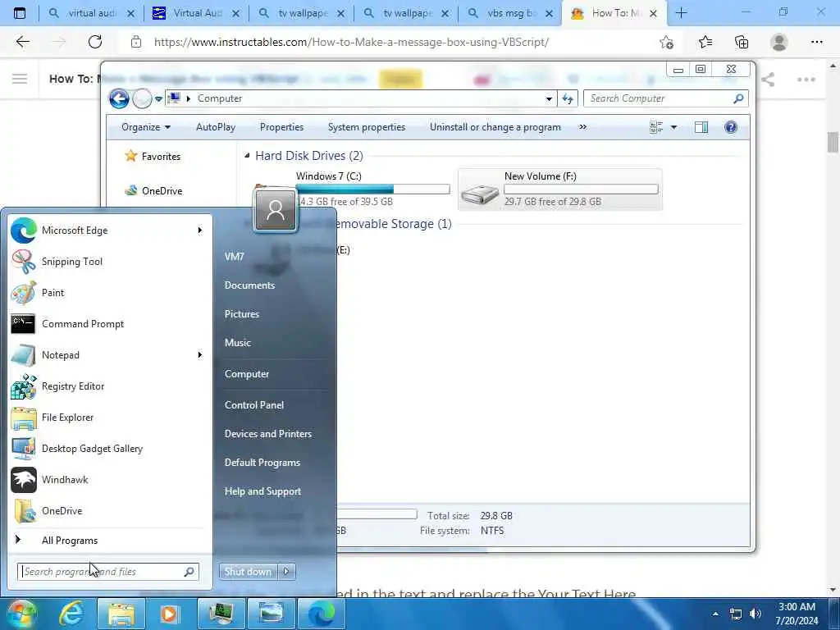Reload the Edge browser page
840x630 pixels.
(x=95, y=42)
